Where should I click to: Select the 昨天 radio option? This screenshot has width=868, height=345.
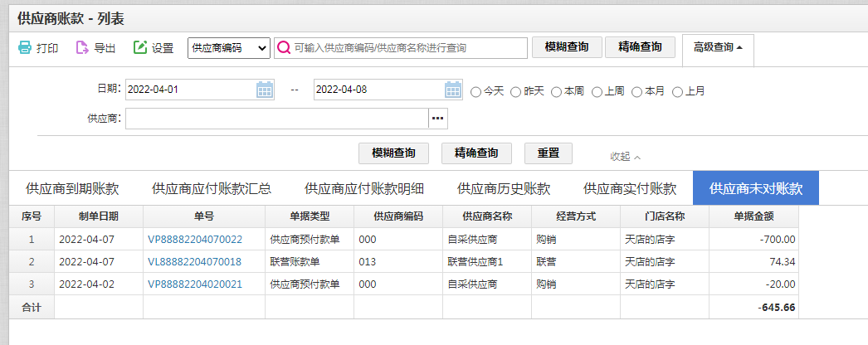pos(515,92)
